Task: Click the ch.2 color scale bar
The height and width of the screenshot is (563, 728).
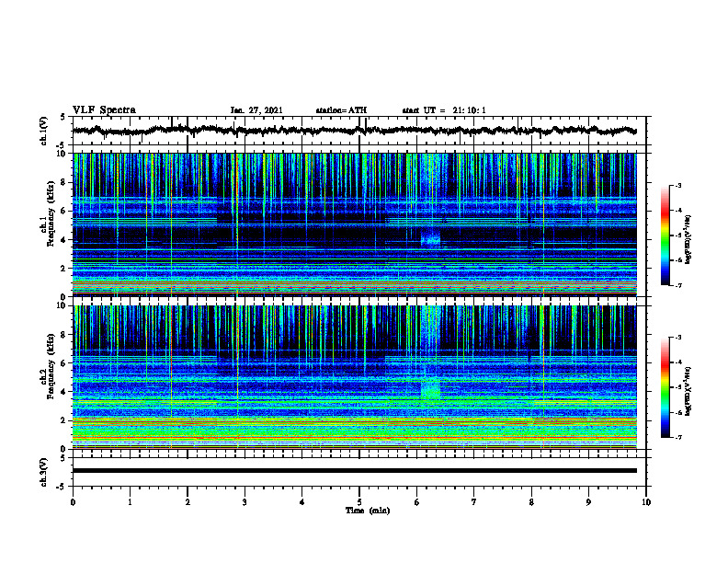Action: tap(665, 387)
